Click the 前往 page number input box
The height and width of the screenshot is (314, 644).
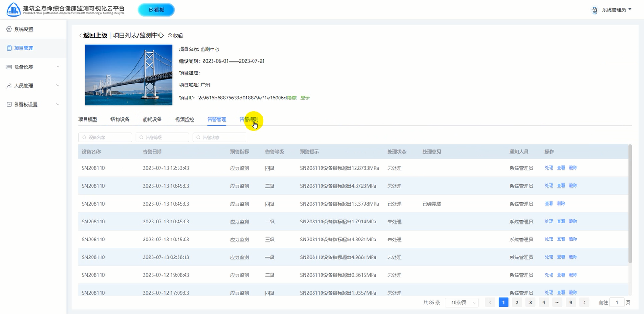(617, 303)
